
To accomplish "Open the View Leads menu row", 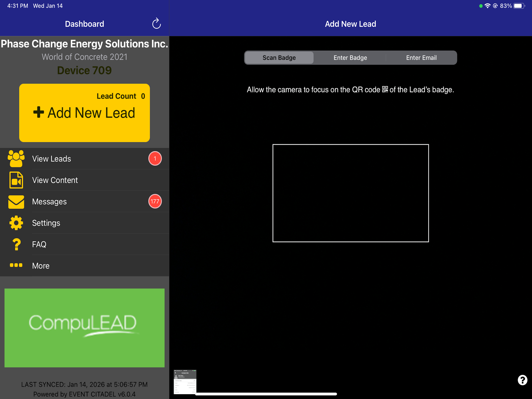I will click(85, 159).
